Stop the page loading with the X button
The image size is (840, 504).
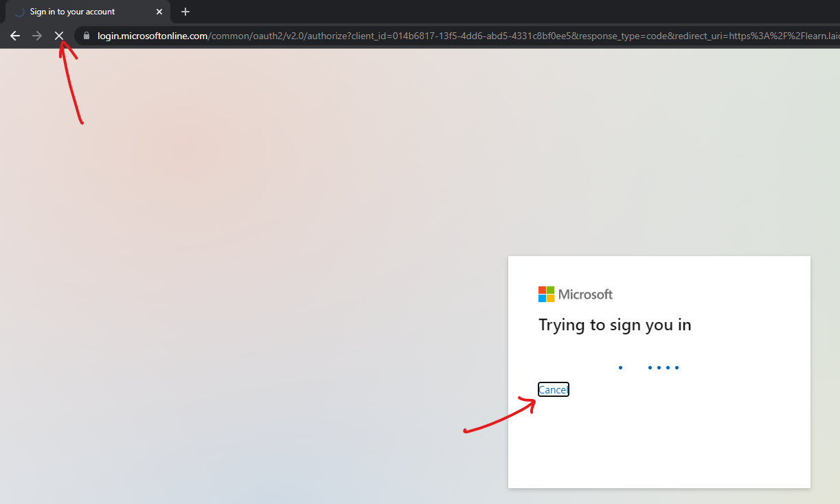(59, 36)
